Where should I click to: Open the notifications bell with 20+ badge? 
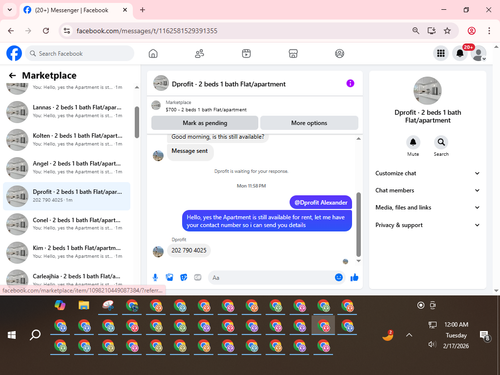460,53
